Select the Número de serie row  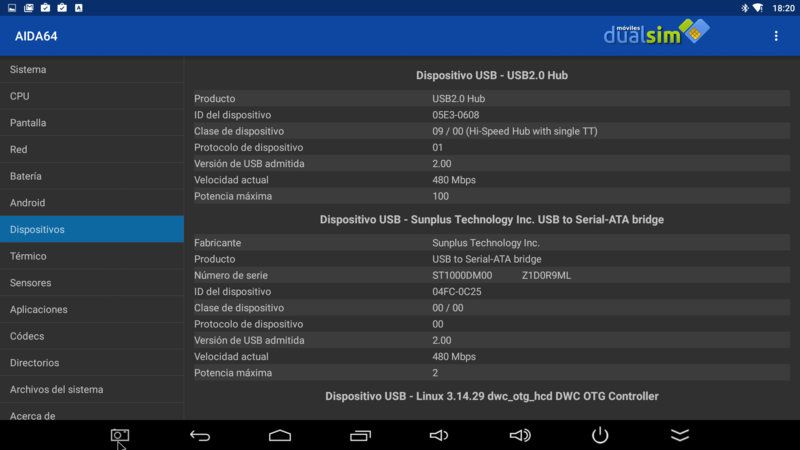[x=491, y=276]
